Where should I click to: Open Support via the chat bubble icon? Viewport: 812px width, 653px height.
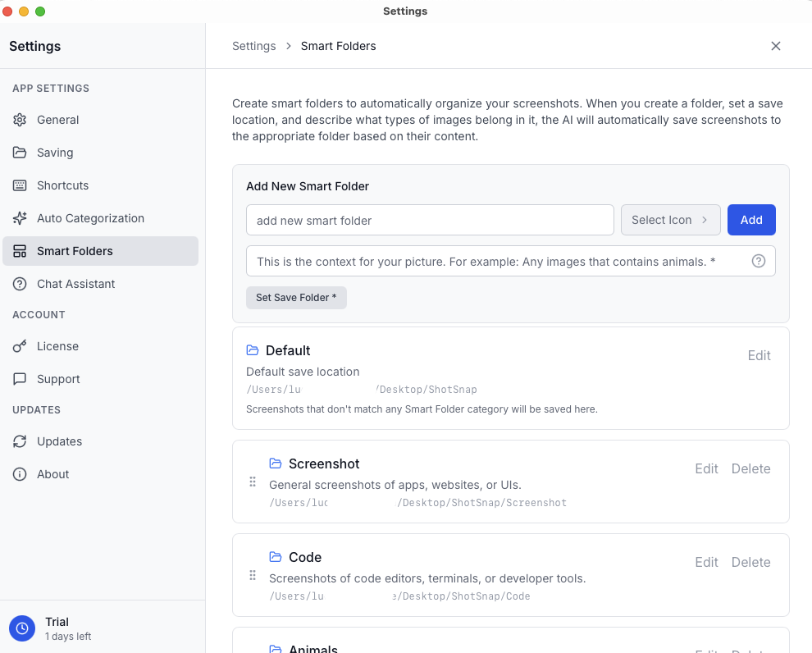(19, 379)
